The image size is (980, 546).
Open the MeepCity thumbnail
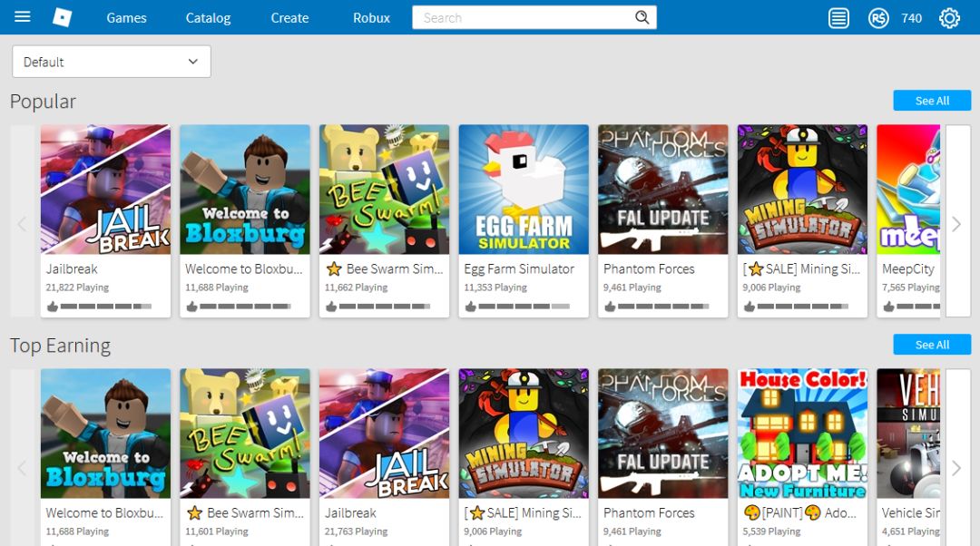coord(908,190)
